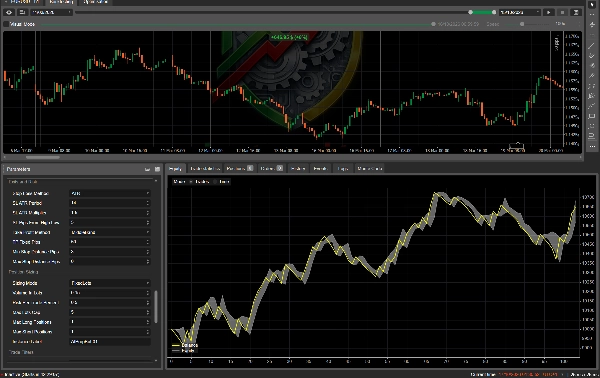Switch to the Optimization tab
The height and width of the screenshot is (378, 600).
click(x=95, y=2)
